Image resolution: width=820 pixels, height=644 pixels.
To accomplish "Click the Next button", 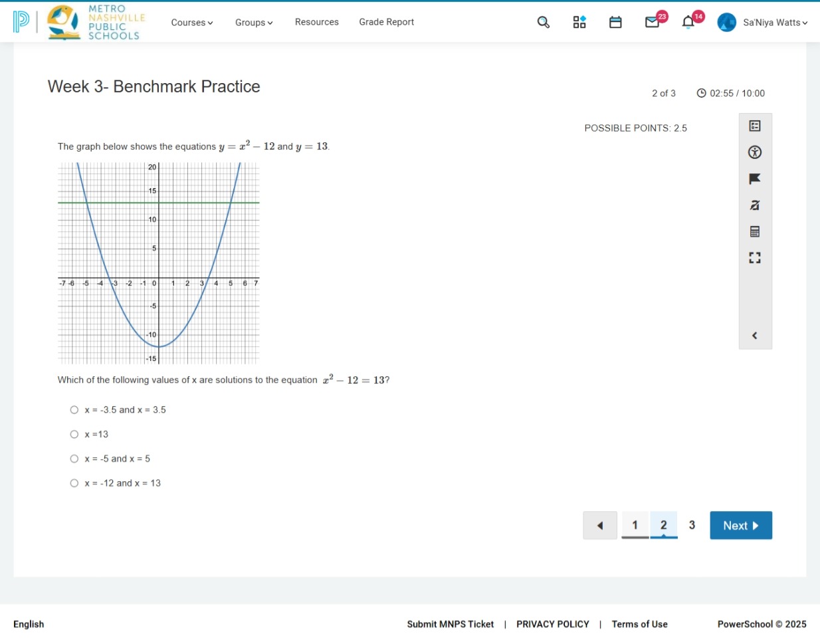I will (741, 526).
